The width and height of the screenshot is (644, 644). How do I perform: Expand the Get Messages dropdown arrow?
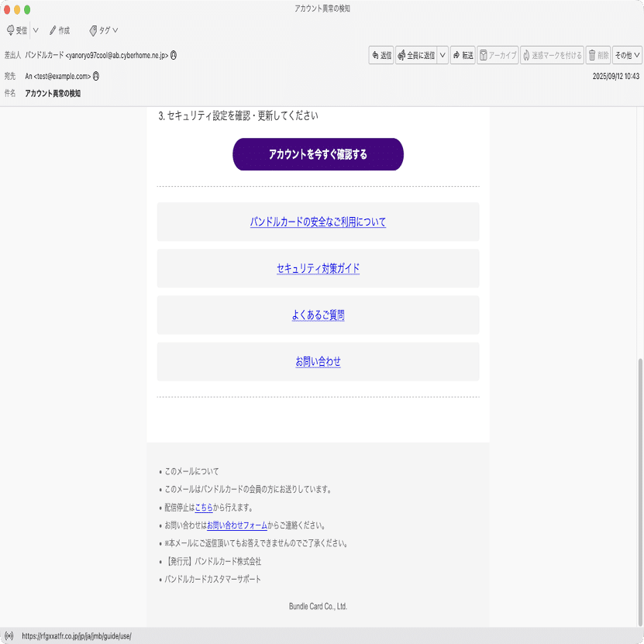36,30
